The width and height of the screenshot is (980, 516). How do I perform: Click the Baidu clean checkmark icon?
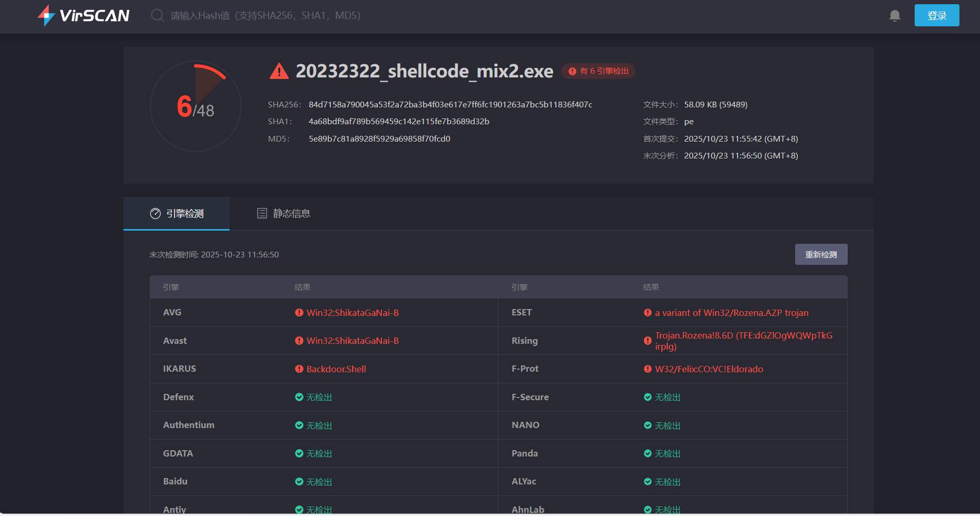(299, 482)
